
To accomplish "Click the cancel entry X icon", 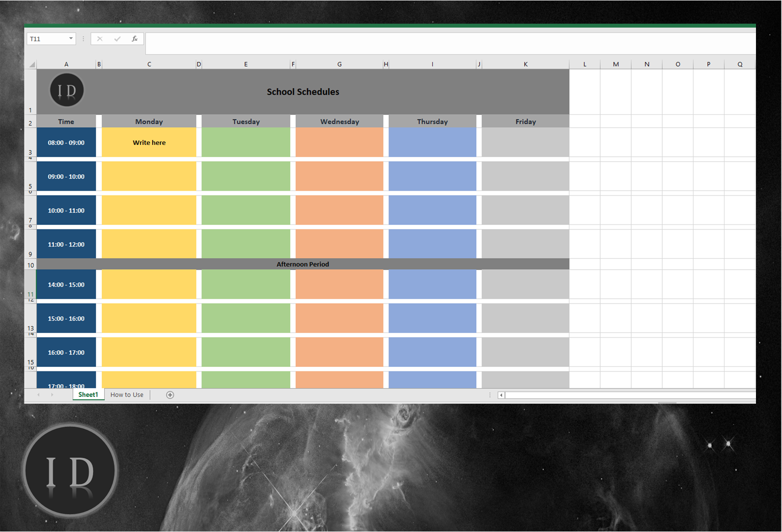I will pos(100,39).
